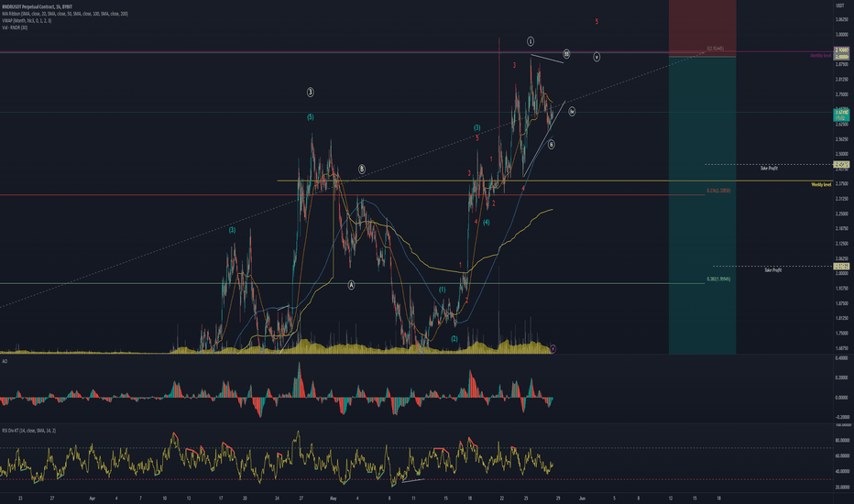Click the 0.382 Fibonacci level label
The height and width of the screenshot is (504, 854).
(718, 279)
